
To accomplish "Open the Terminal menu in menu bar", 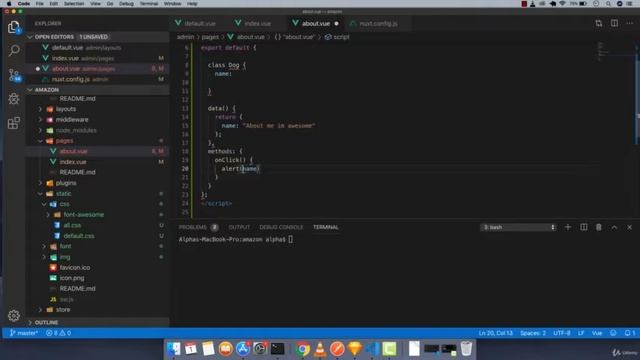I will (x=149, y=4).
